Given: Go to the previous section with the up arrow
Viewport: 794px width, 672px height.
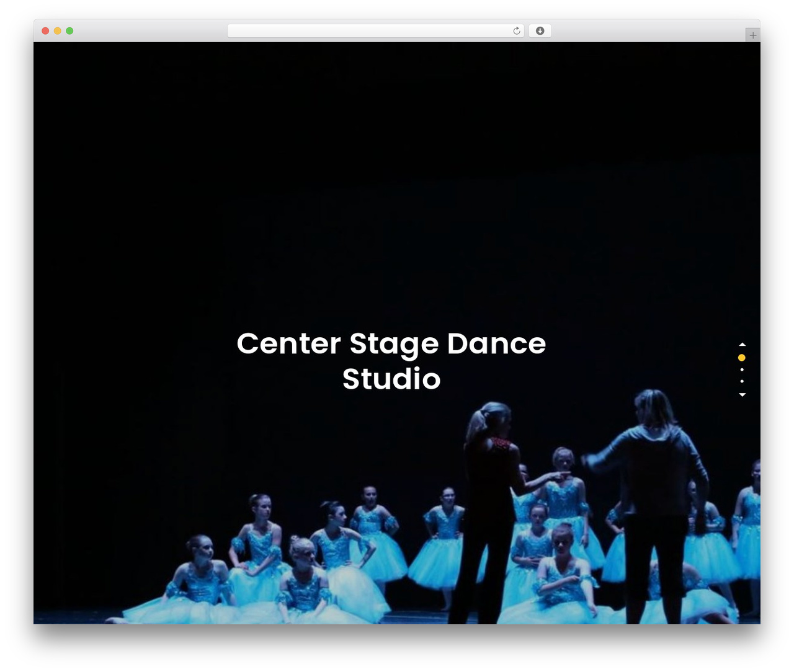Looking at the screenshot, I should click(x=742, y=345).
